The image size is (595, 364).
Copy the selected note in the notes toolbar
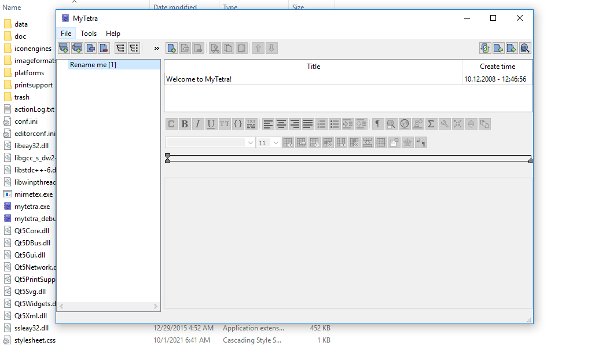(x=228, y=48)
